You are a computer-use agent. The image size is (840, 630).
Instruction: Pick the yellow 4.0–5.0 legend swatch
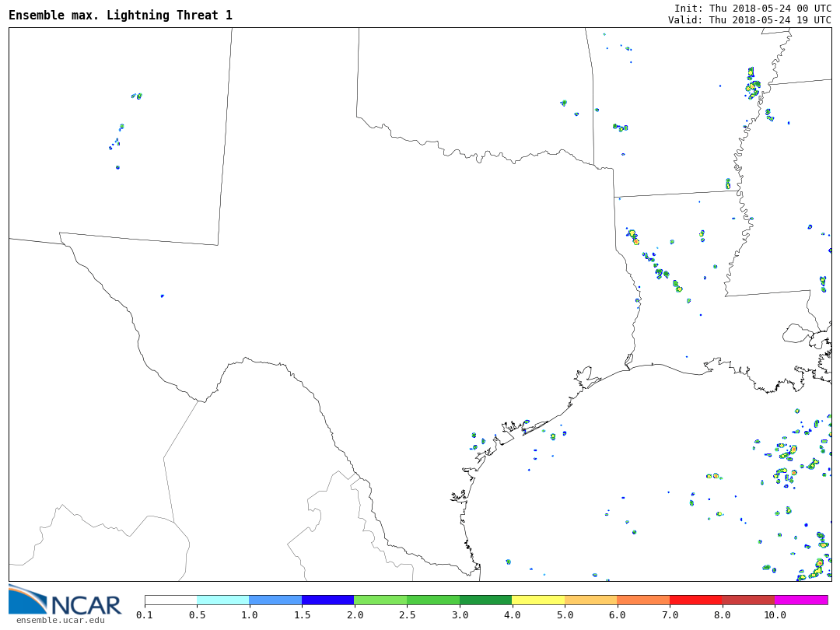[537, 600]
